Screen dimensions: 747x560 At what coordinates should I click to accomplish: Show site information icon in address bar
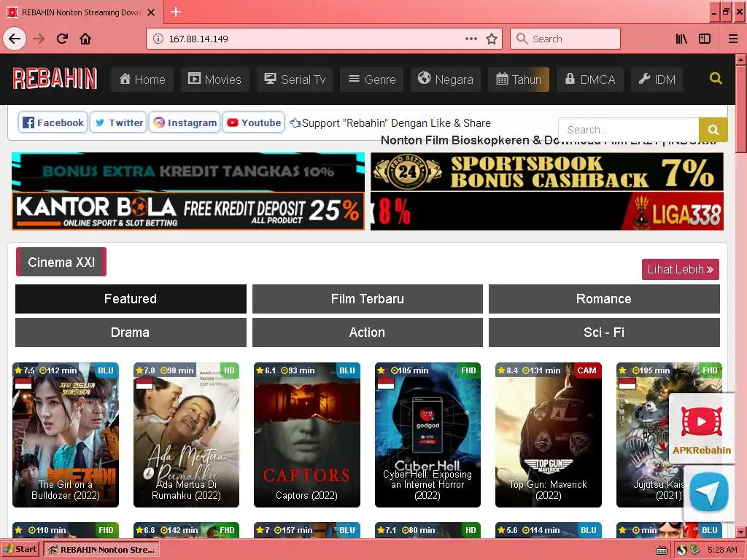pyautogui.click(x=158, y=39)
